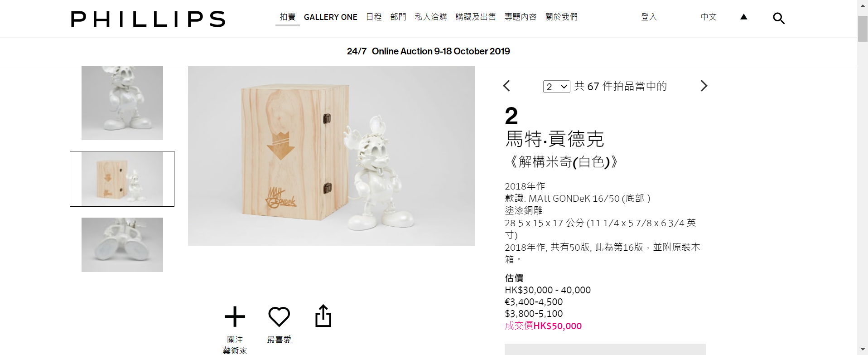Viewport: 868px width, 355px height.
Task: Open the lot number dropdown showing 2
Action: (556, 87)
